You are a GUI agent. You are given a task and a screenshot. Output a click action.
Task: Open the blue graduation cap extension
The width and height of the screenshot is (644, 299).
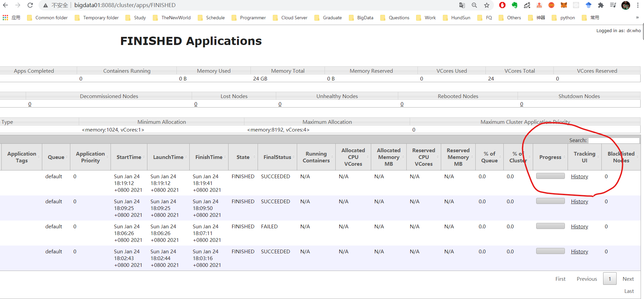click(x=589, y=5)
